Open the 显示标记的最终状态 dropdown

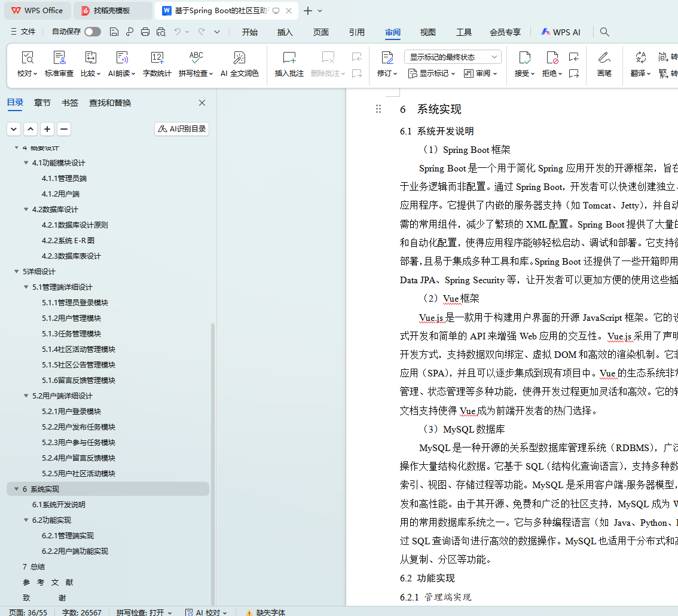453,57
